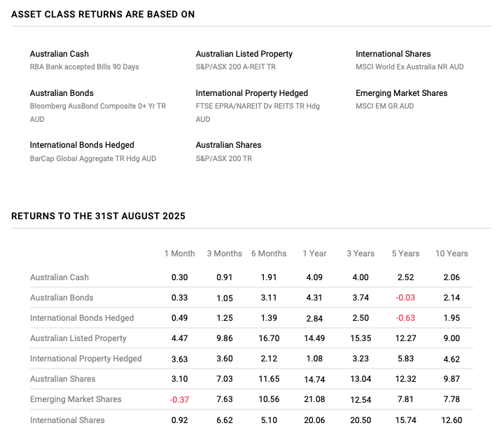Click the '5 Years' column header
The image size is (504, 442).
(x=405, y=254)
